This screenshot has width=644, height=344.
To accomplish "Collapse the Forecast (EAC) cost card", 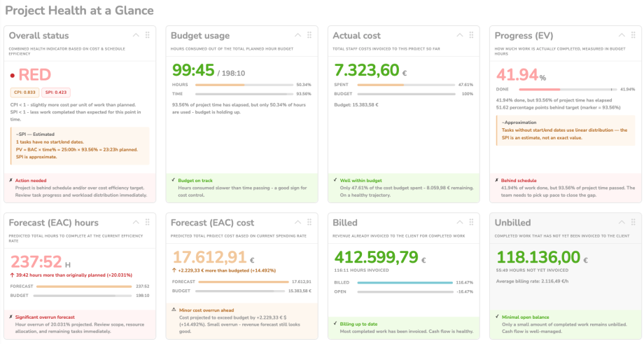I will pyautogui.click(x=297, y=222).
